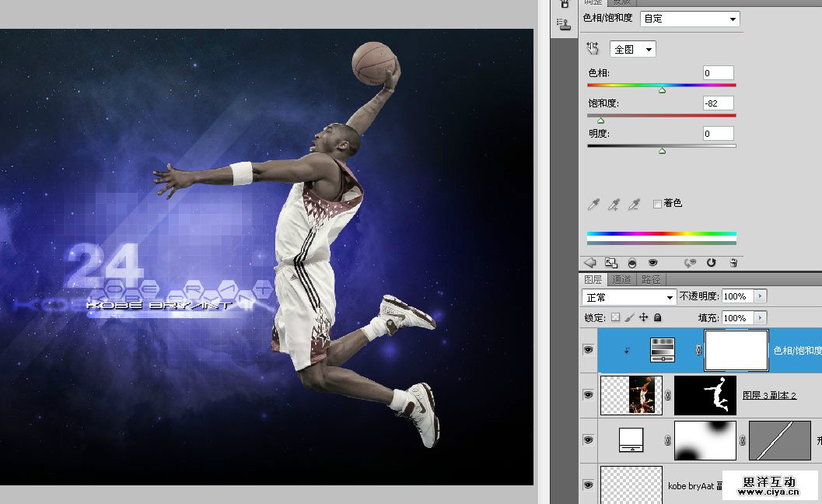Open the 自定 preset dropdown
The height and width of the screenshot is (504, 822).
689,19
